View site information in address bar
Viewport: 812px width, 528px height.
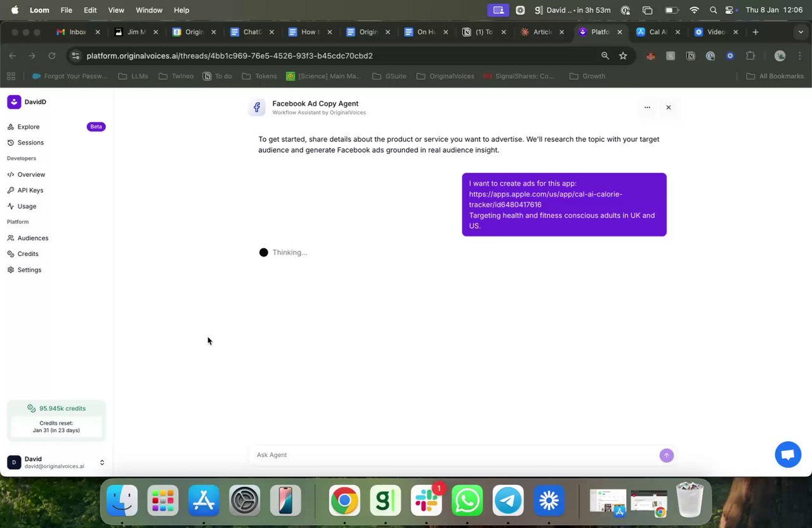[x=75, y=56]
